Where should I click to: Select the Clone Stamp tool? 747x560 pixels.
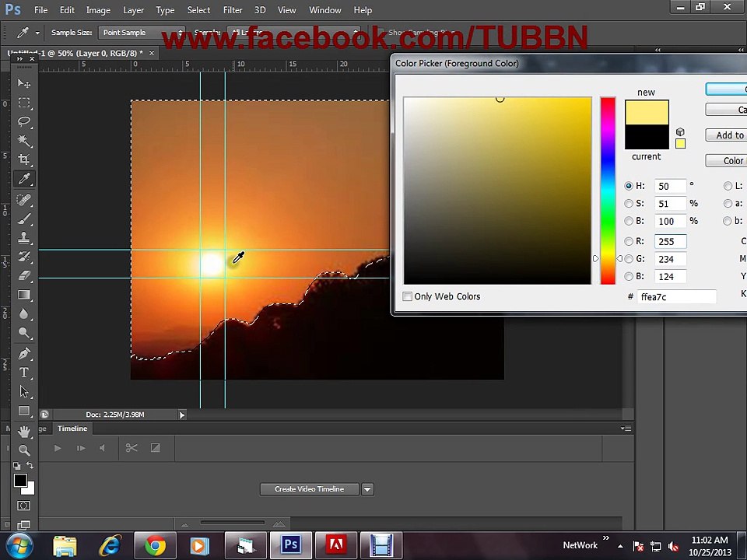tap(24, 237)
